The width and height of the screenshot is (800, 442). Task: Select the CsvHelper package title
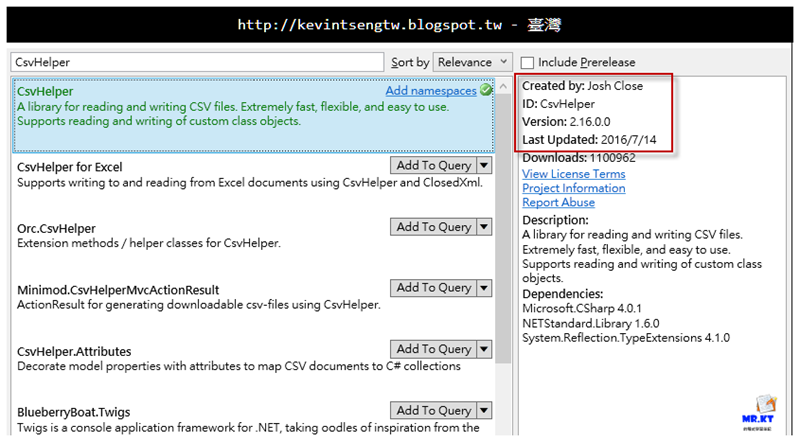(45, 91)
